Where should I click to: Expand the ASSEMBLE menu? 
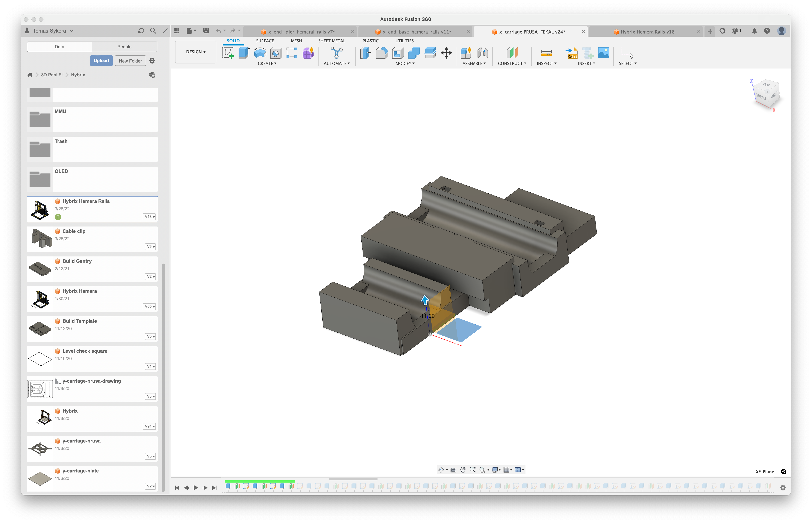pyautogui.click(x=474, y=63)
